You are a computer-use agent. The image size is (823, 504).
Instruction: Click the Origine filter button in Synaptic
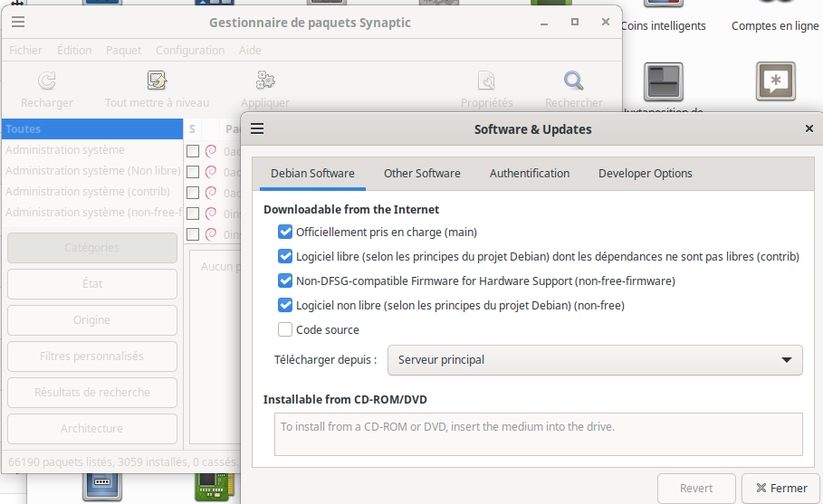pos(91,320)
